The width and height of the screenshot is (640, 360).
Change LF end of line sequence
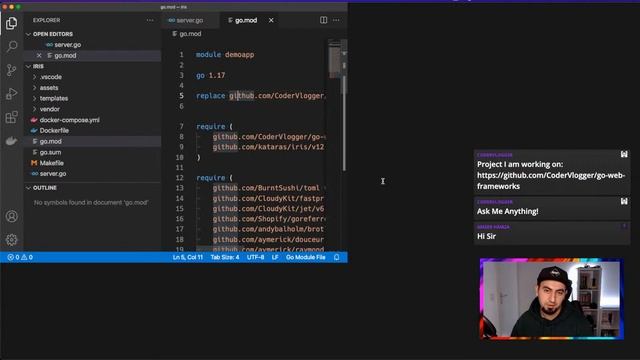point(275,257)
